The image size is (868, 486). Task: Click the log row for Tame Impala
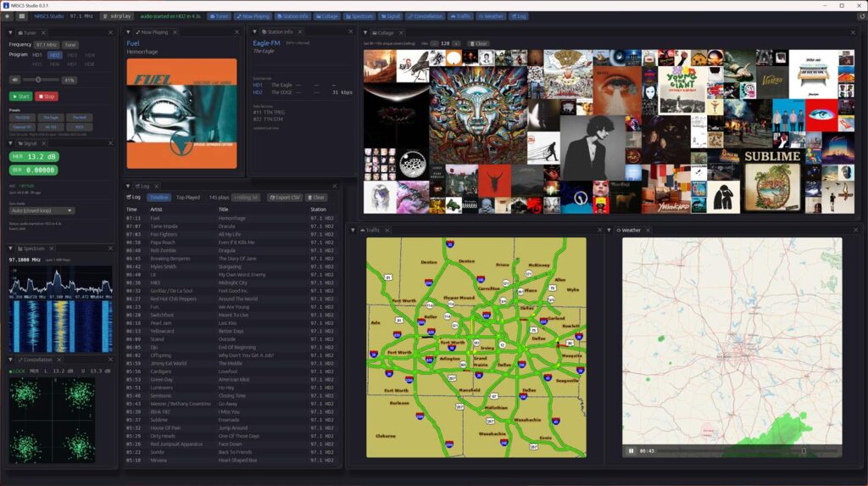pyautogui.click(x=230, y=226)
